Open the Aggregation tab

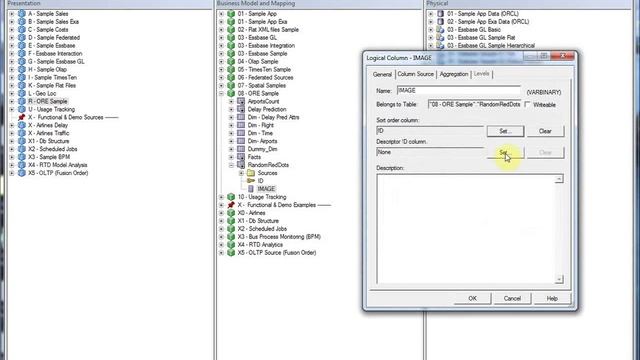(x=454, y=74)
